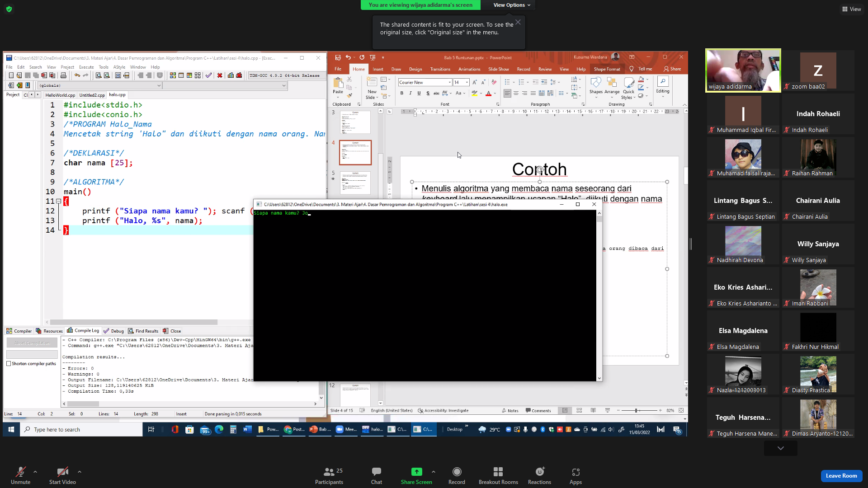This screenshot has width=868, height=488.
Task: Click Text Highlight Color swatch in PowerPoint
Action: click(474, 93)
